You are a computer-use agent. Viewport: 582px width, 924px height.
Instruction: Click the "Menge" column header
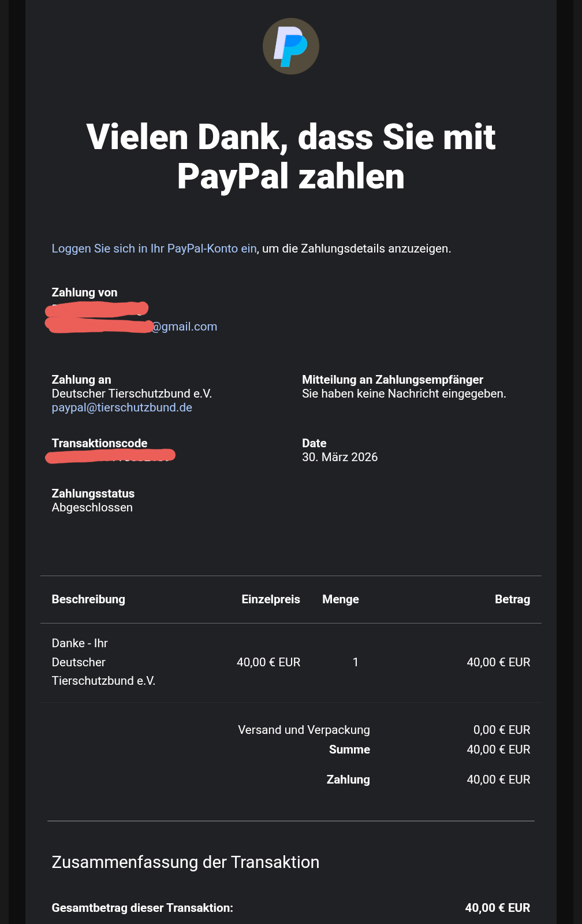tap(340, 599)
